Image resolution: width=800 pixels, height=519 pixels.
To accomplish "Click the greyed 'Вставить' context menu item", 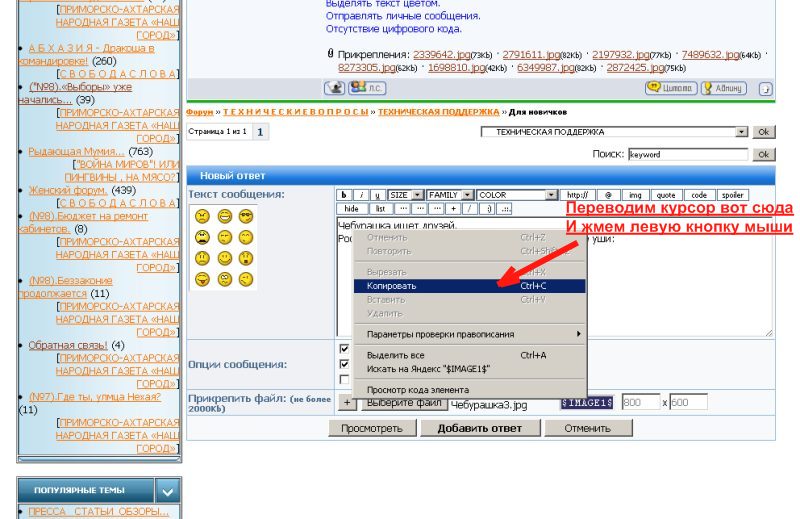I will pos(470,300).
